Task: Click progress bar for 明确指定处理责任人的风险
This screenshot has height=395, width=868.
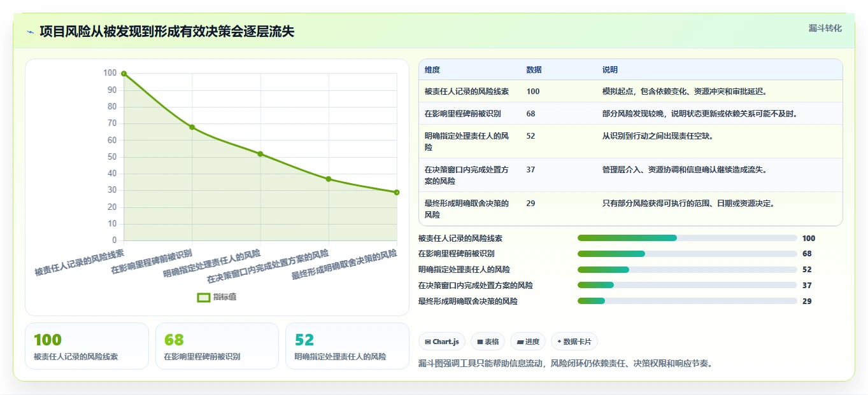Action: (x=687, y=270)
